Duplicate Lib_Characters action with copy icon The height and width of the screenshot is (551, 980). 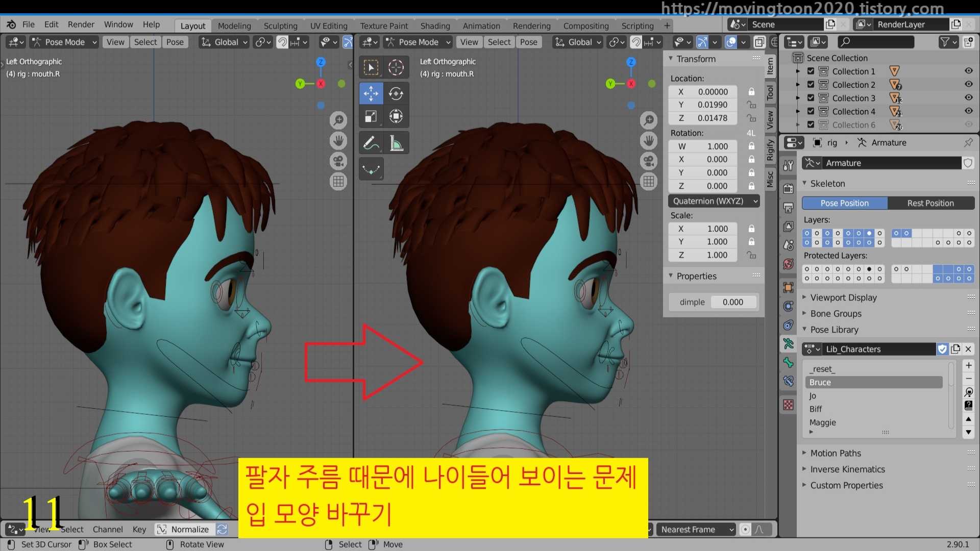point(955,349)
